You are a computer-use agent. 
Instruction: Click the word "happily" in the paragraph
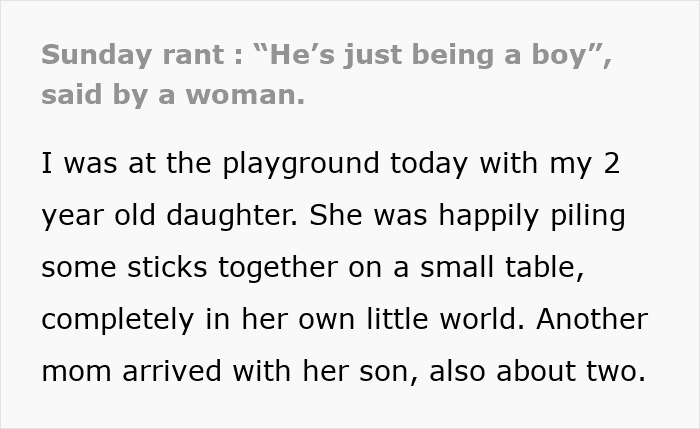(460, 218)
